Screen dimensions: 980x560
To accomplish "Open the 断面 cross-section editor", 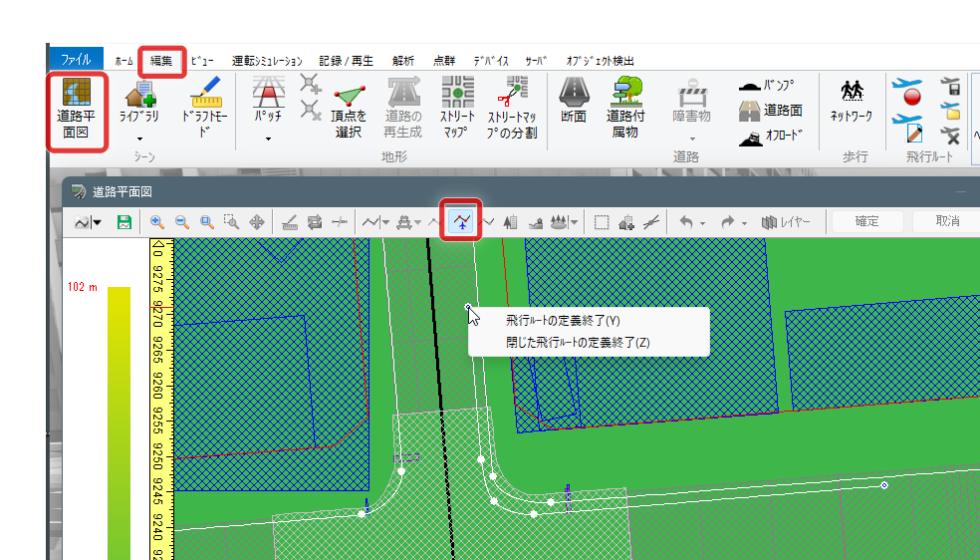I will pos(574,100).
